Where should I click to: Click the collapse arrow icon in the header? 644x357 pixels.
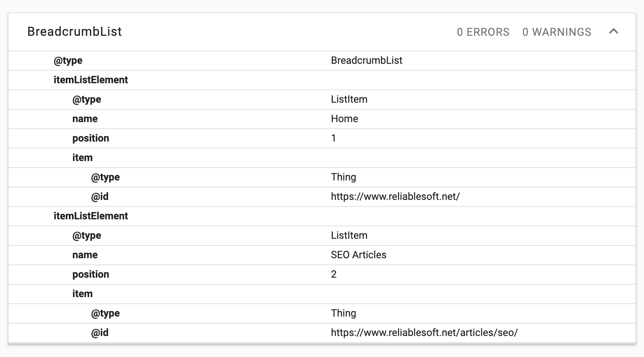pyautogui.click(x=614, y=31)
